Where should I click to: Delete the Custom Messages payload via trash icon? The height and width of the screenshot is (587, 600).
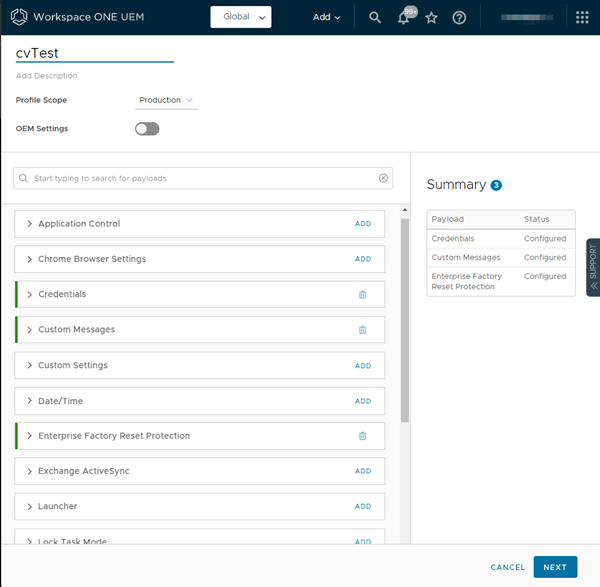point(362,329)
